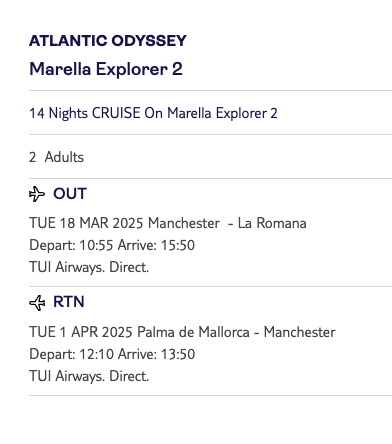Click the word CRUISE in duration line
Screen dimensions: 392x444
116,113
